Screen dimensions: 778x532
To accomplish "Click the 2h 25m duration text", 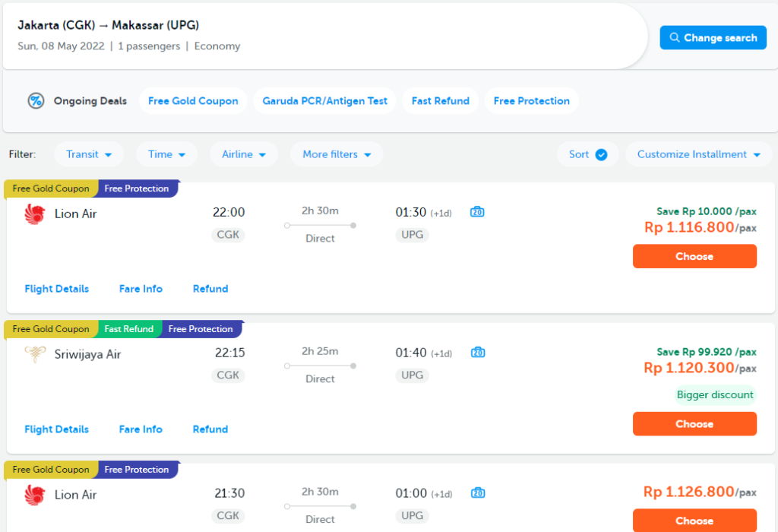I will pos(320,351).
